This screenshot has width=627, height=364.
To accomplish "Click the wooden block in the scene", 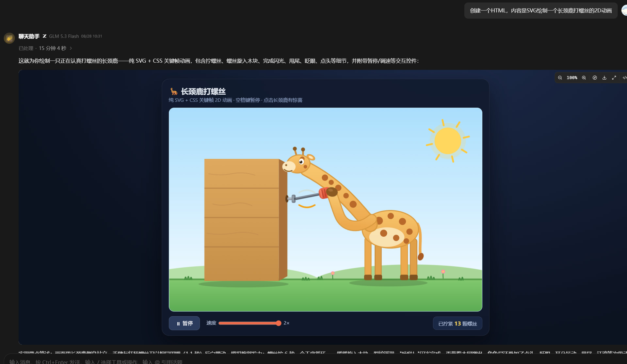I will point(246,220).
